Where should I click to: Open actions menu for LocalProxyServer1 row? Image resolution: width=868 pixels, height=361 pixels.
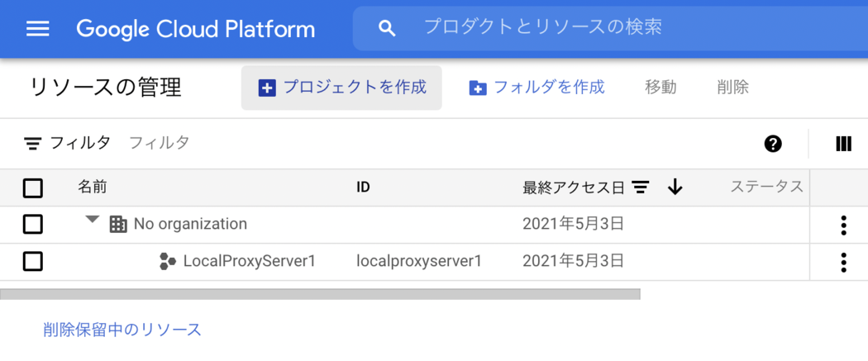coord(843,262)
